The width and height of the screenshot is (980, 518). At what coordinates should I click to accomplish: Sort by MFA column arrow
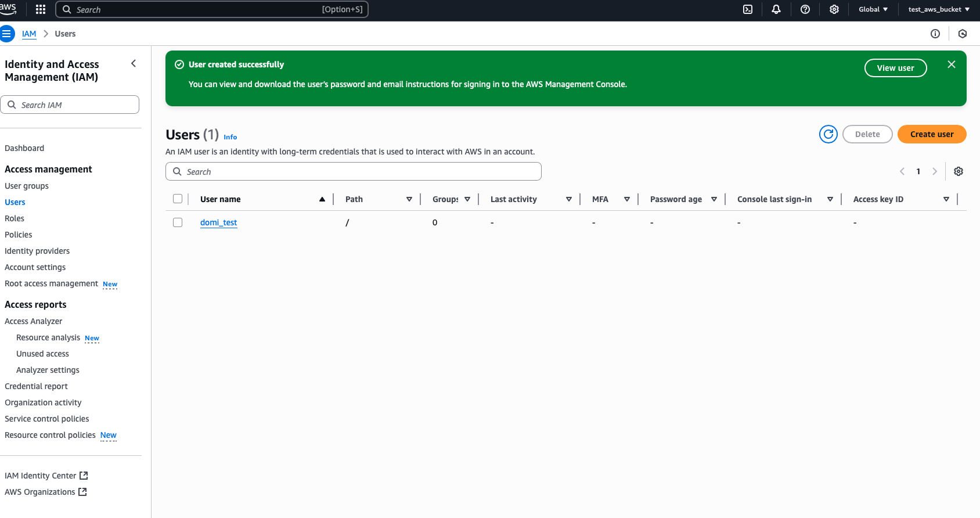click(627, 199)
